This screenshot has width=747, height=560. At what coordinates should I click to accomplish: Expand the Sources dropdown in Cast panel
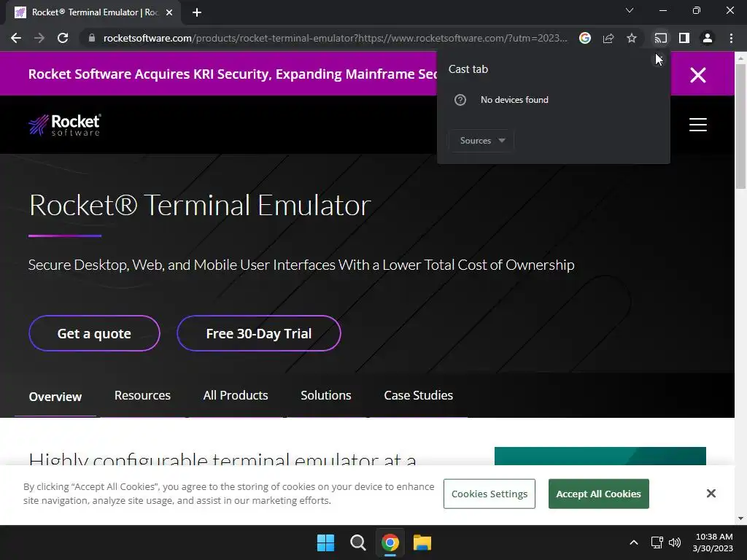tap(481, 141)
